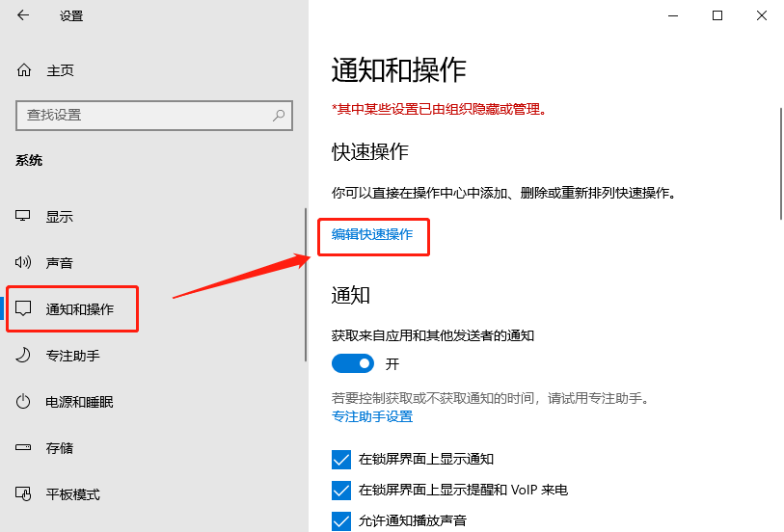Uncheck 在锁屏界面上显示通知

341,459
